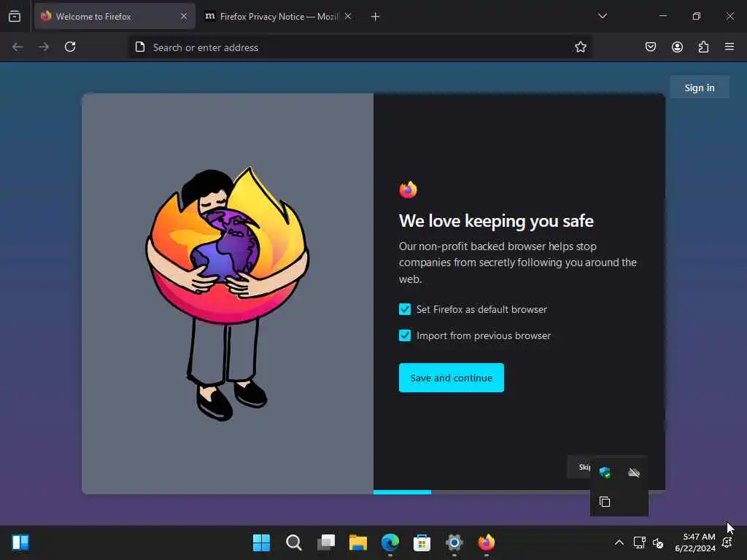Go forward using the forward arrow
747x560 pixels.
pyautogui.click(x=44, y=47)
